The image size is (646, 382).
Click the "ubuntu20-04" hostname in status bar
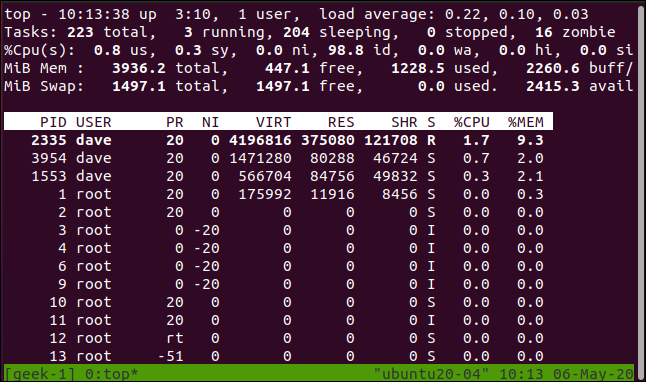coord(431,374)
